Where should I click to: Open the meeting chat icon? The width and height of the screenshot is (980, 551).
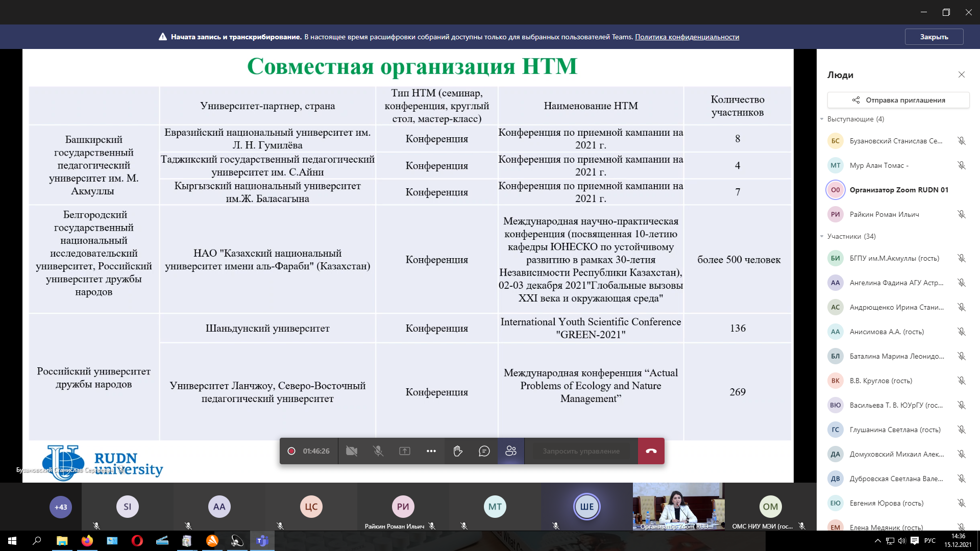[484, 451]
